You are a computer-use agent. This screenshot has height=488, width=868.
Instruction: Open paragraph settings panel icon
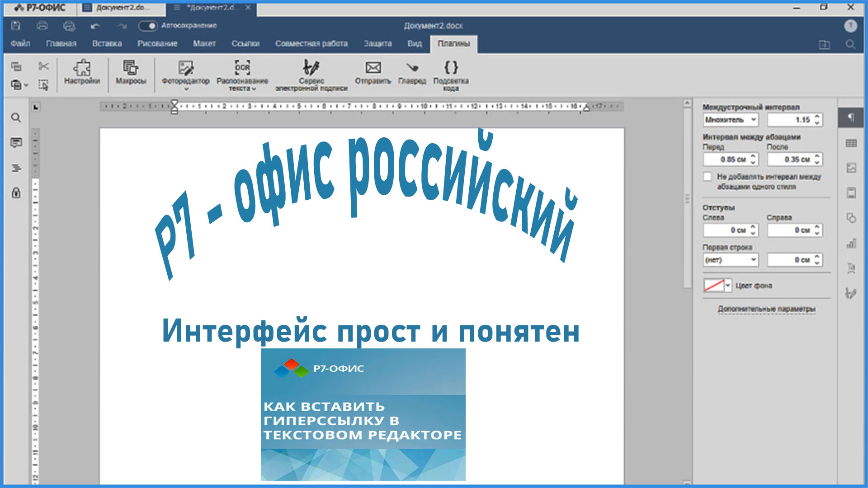click(851, 117)
